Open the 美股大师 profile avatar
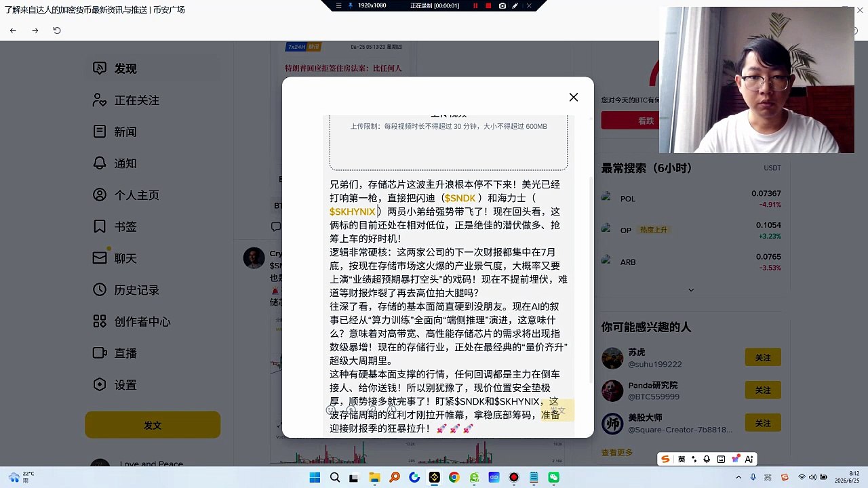 click(x=612, y=424)
